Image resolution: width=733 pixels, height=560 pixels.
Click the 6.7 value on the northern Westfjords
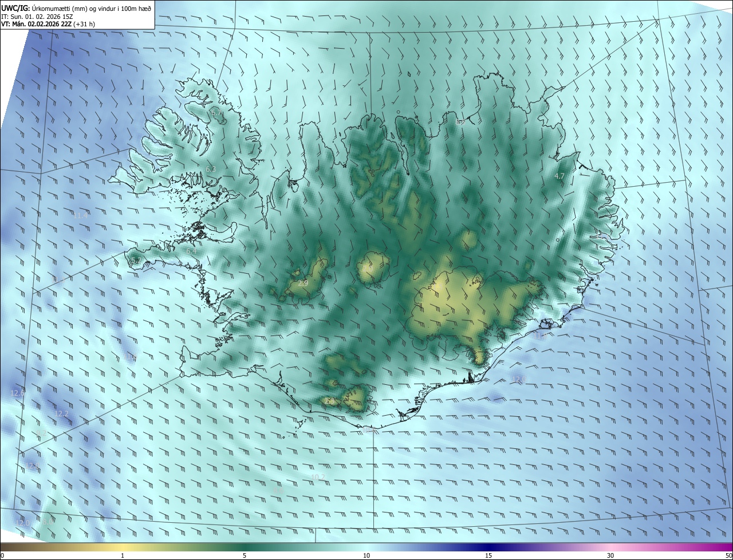point(218,113)
